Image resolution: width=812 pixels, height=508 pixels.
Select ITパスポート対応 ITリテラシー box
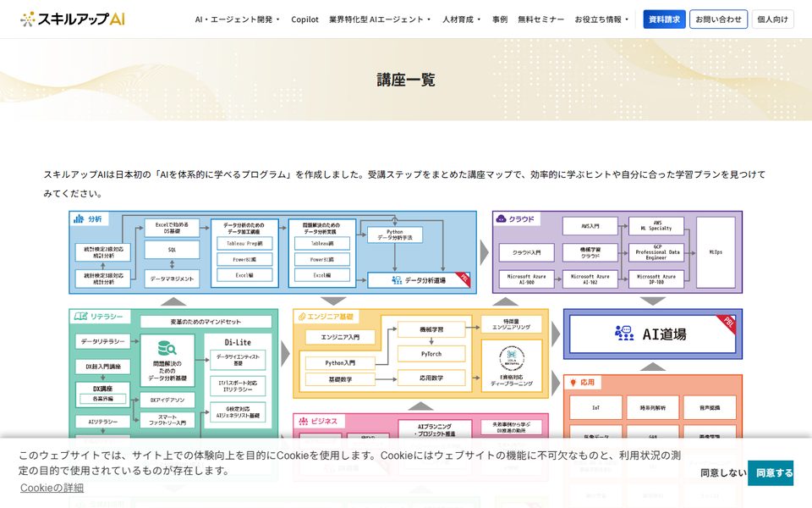[x=238, y=386]
